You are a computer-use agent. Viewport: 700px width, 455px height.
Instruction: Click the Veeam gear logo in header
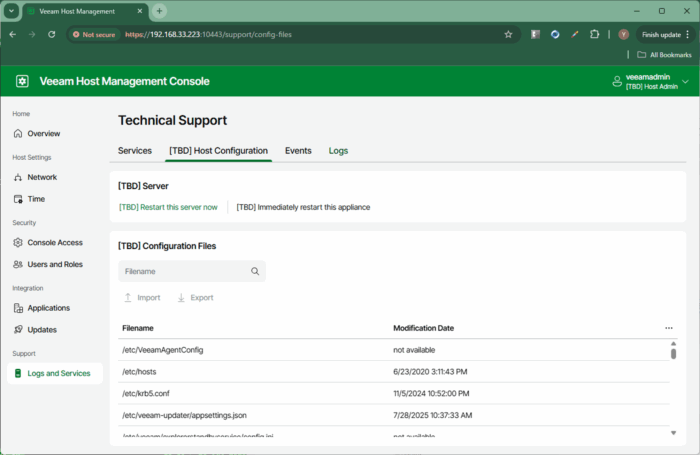tap(22, 81)
